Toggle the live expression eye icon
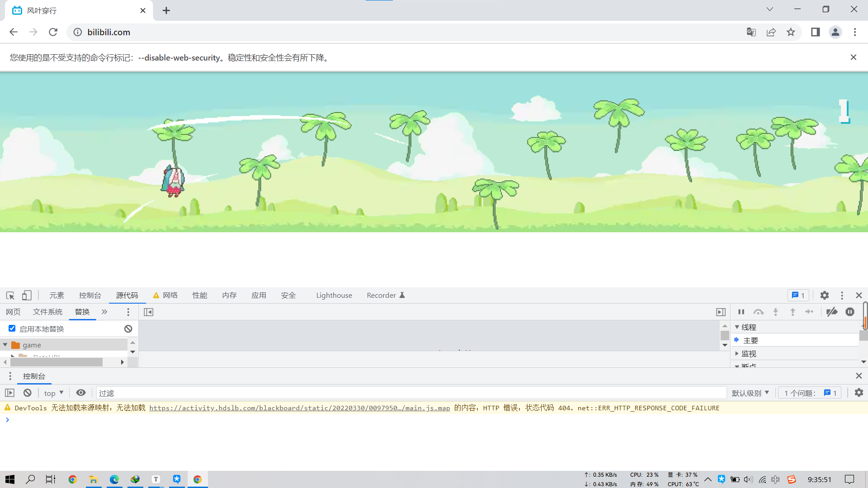 (x=81, y=393)
